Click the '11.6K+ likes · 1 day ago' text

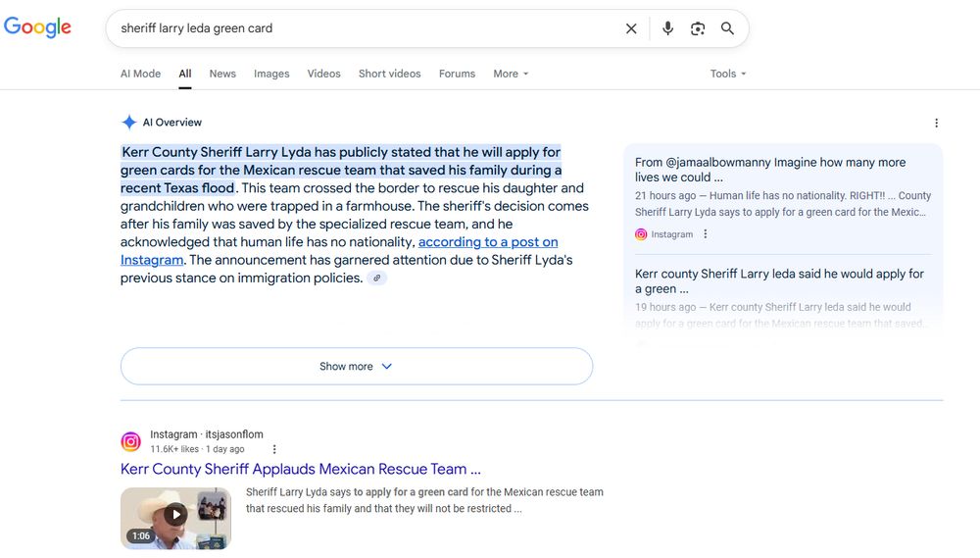[197, 449]
